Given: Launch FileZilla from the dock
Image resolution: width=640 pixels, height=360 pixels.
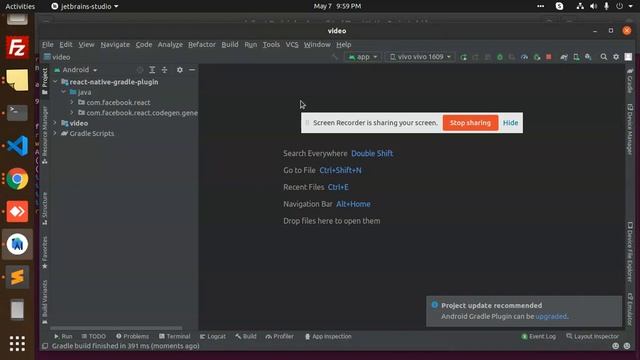Looking at the screenshot, I should coord(17,47).
